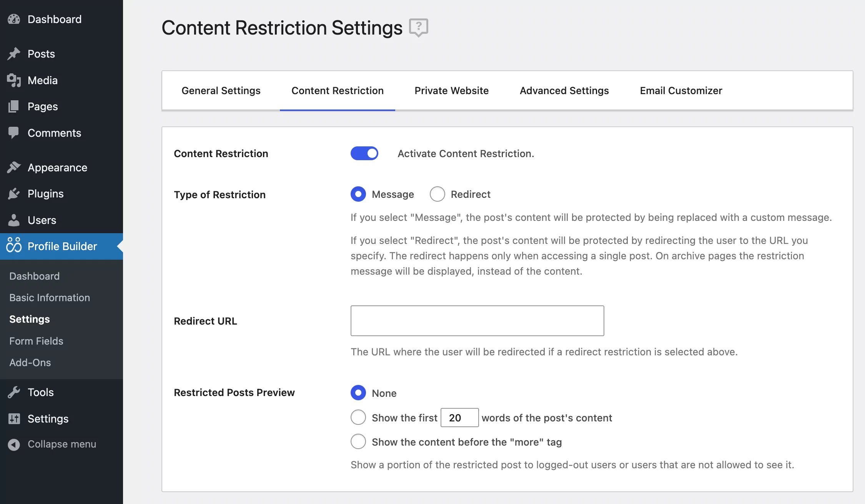Open the Form Fields submenu item
This screenshot has width=865, height=504.
click(36, 341)
